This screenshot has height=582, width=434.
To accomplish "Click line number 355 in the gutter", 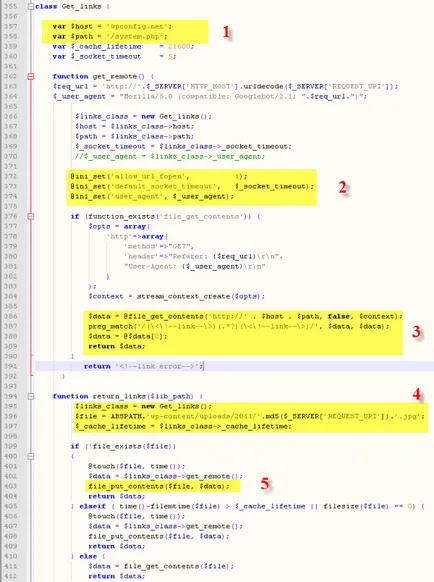I will [x=11, y=6].
